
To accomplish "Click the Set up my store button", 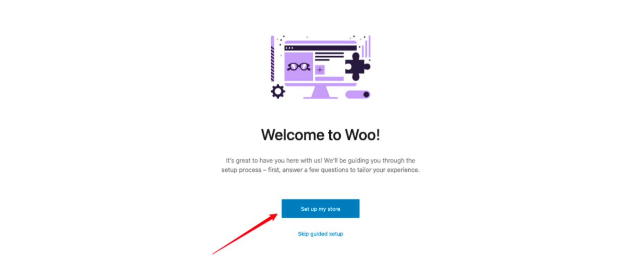I will coord(320,209).
